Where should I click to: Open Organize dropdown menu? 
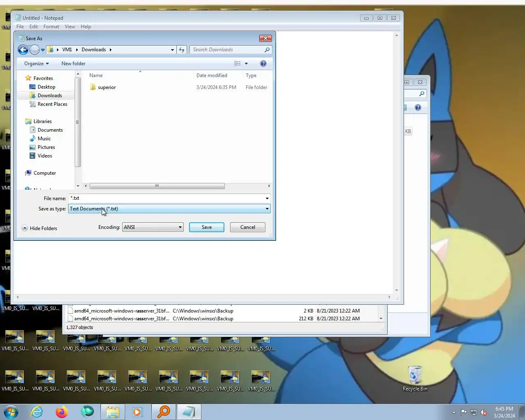37,64
